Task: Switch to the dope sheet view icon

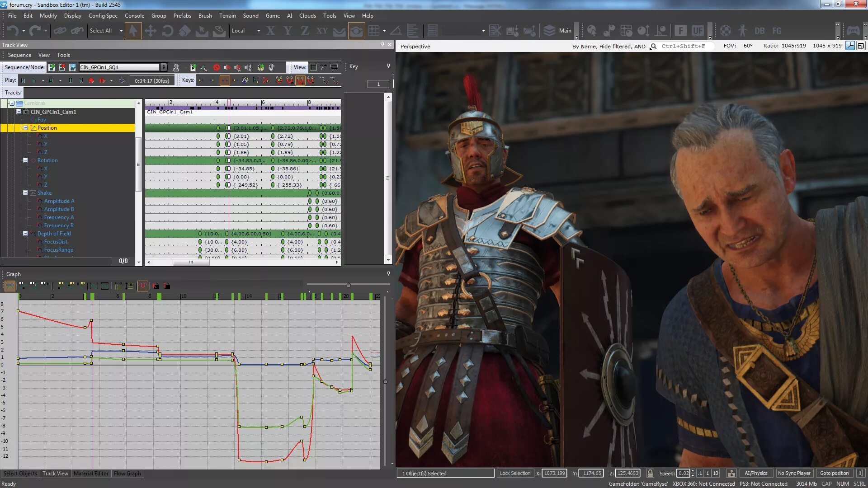Action: pyautogui.click(x=313, y=67)
